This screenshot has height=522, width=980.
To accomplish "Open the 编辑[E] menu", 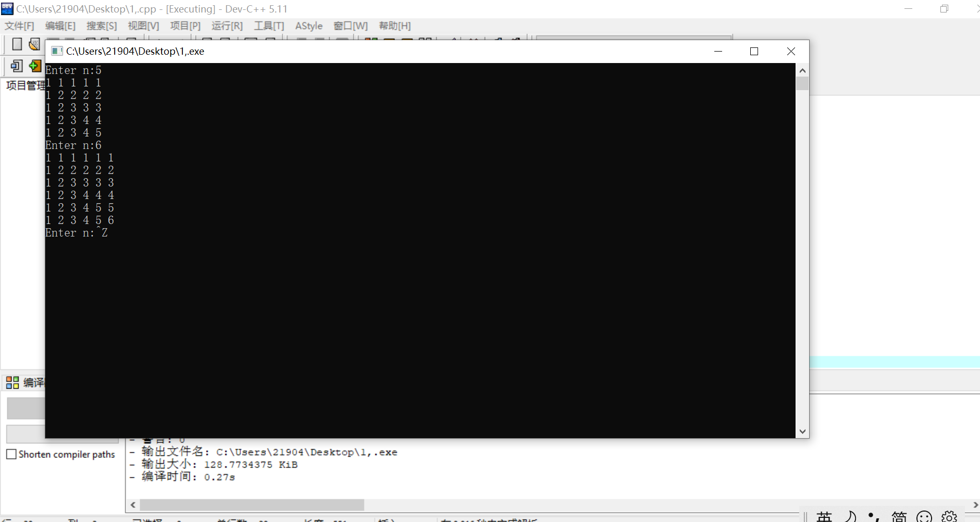I will point(60,26).
